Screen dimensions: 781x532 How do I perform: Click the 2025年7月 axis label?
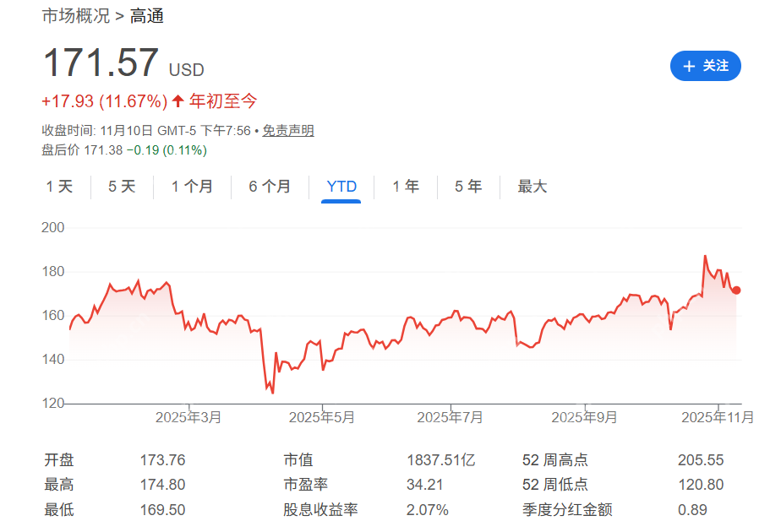(x=448, y=416)
